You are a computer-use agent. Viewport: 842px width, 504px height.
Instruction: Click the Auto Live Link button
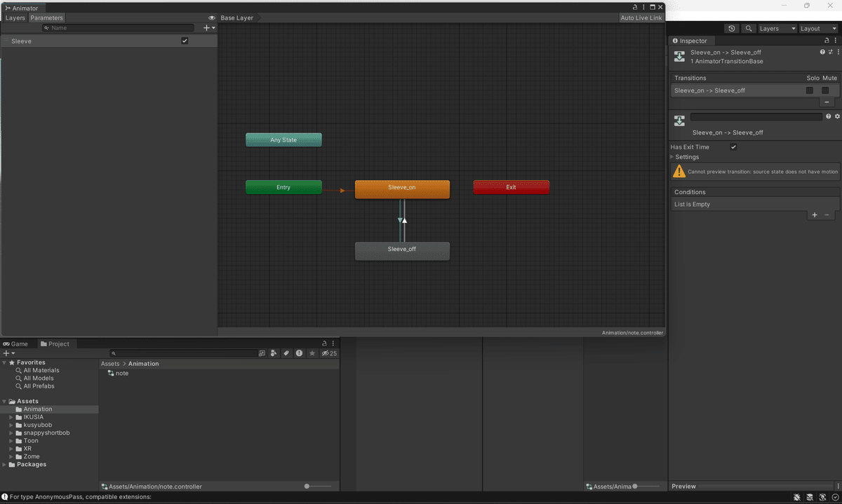tap(641, 18)
